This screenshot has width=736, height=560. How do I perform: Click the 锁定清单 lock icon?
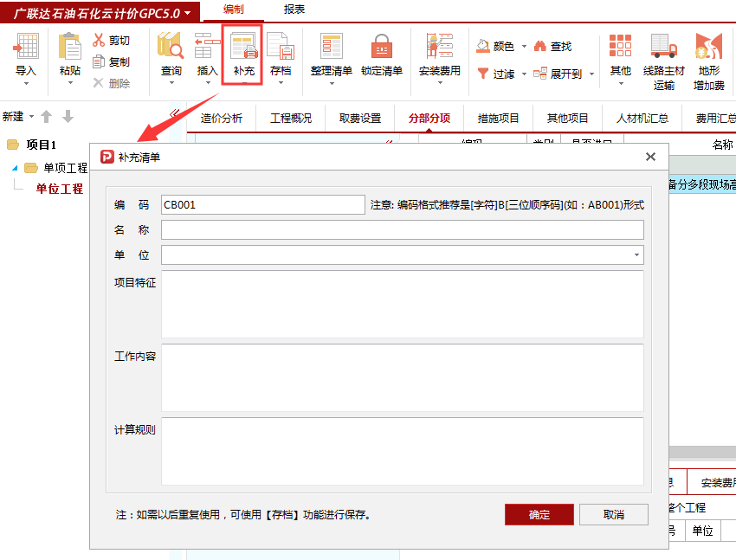coord(382,48)
